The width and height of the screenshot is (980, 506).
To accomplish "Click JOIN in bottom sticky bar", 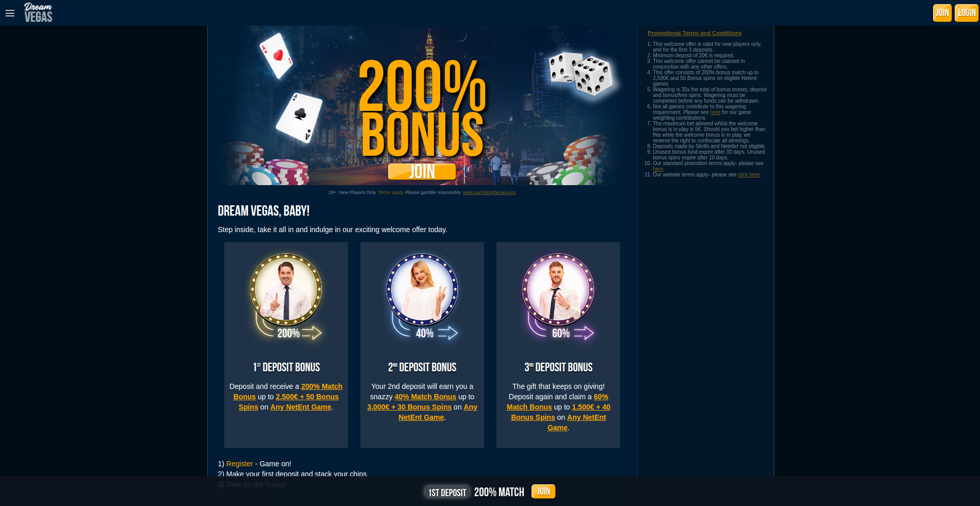I will [x=543, y=492].
